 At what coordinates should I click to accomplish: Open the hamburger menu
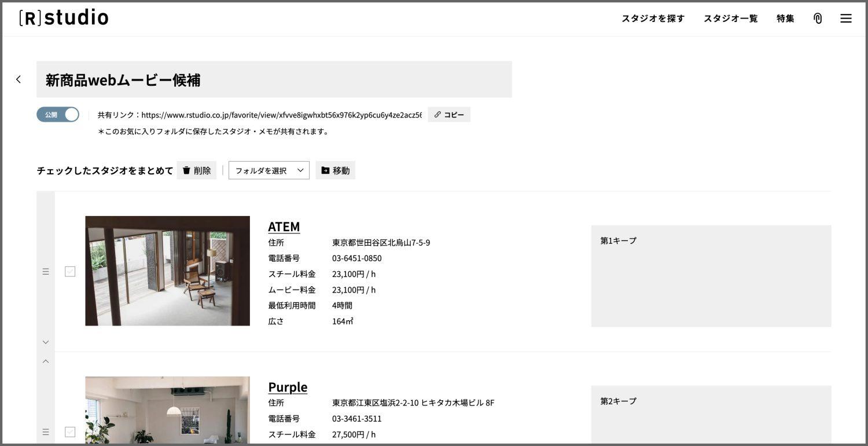point(845,19)
